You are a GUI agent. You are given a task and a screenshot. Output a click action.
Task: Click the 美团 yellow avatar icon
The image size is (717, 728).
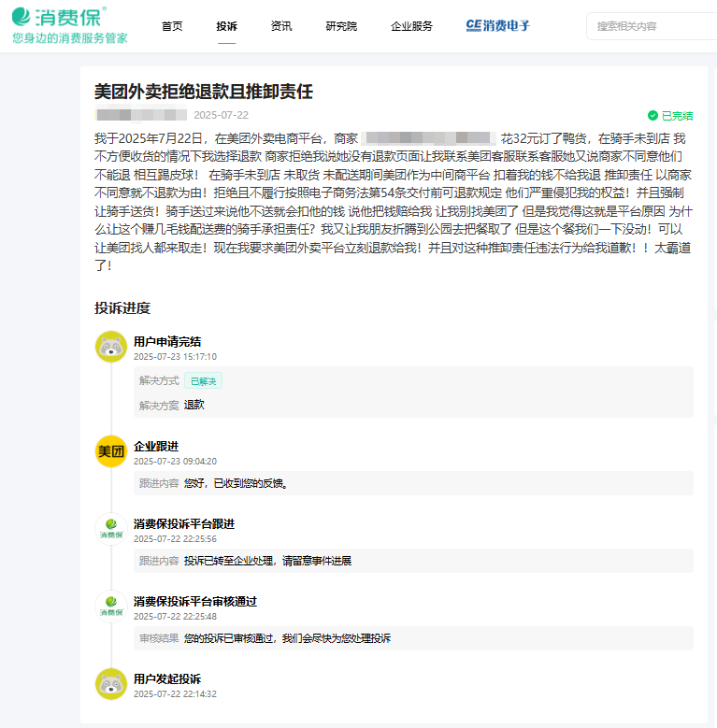pos(111,451)
